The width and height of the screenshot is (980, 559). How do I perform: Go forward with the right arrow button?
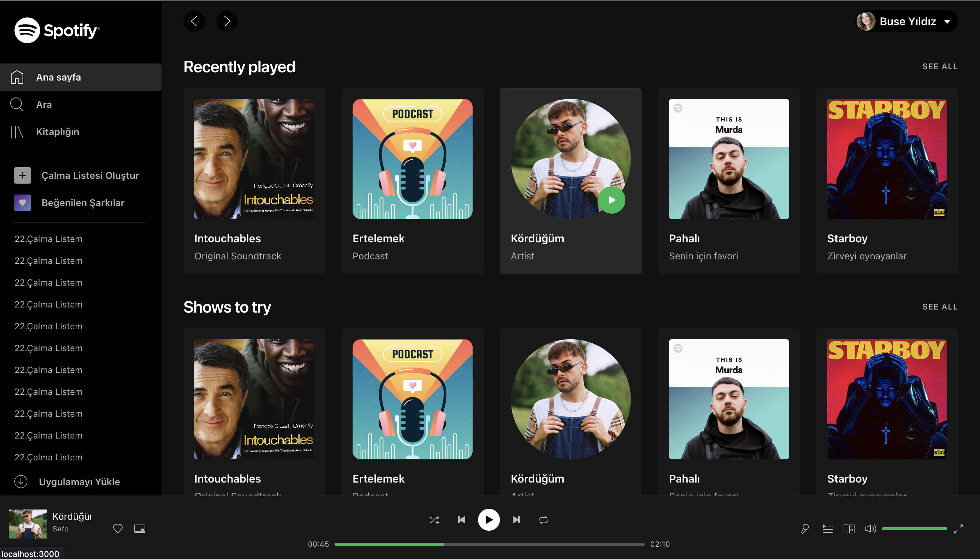coord(227,21)
